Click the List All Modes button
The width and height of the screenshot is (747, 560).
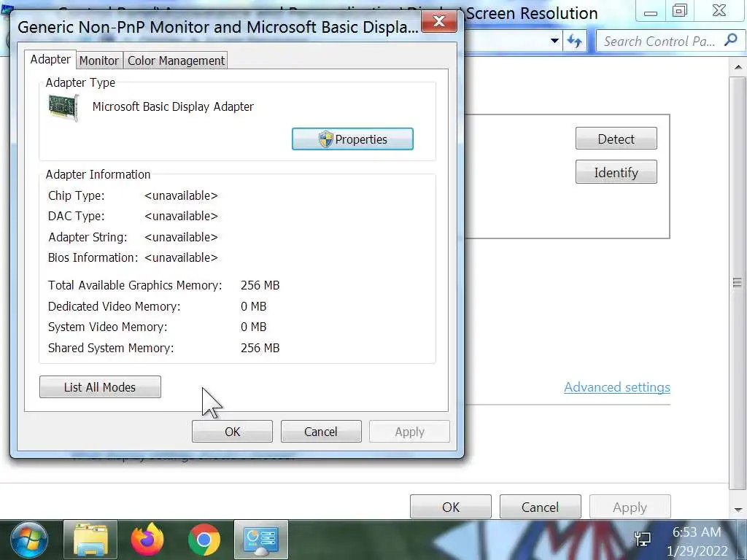click(x=100, y=387)
